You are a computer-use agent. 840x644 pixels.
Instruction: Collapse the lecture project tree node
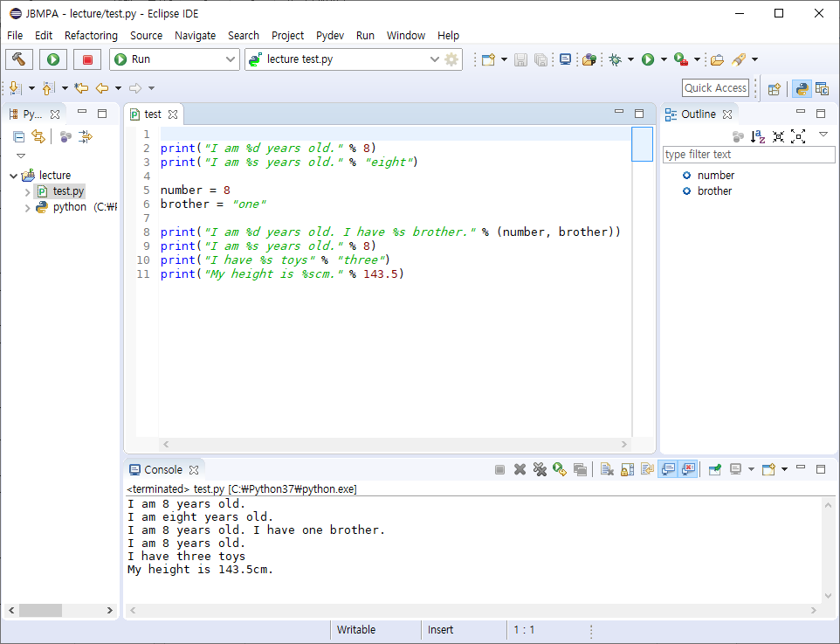[x=13, y=176]
